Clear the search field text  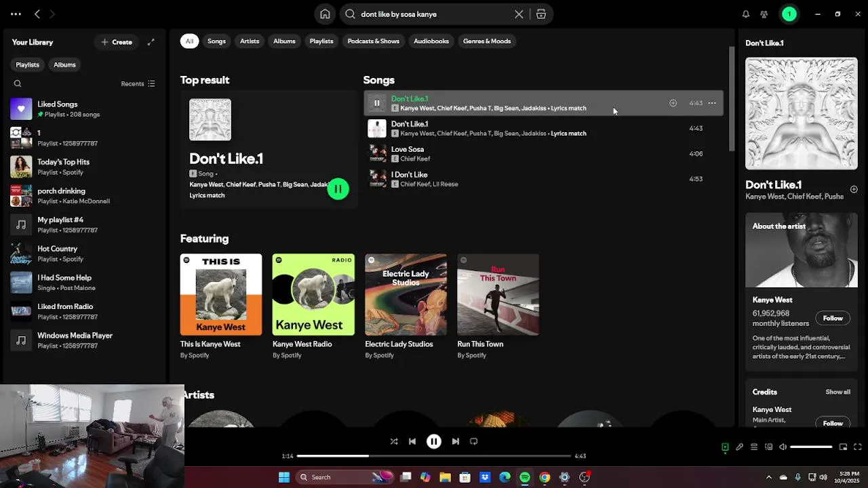pos(519,14)
